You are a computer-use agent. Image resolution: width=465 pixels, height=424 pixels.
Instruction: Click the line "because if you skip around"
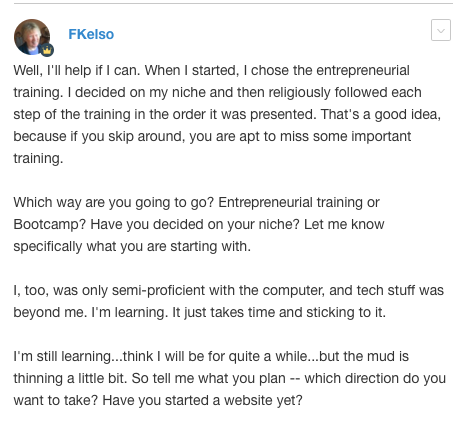click(x=212, y=136)
